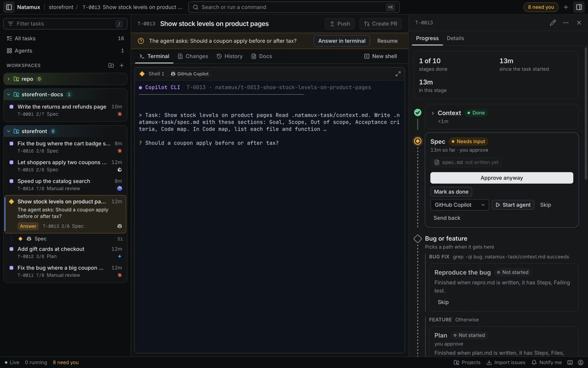
Task: Select All tasks in the sidebar
Action: (x=65, y=38)
